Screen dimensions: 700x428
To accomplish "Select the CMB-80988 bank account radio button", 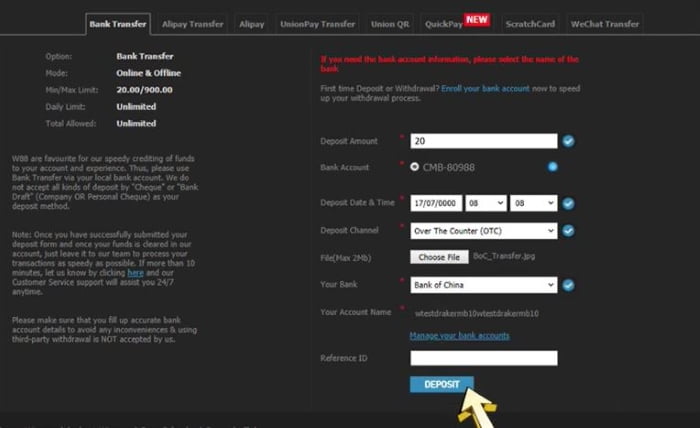I will pyautogui.click(x=415, y=167).
